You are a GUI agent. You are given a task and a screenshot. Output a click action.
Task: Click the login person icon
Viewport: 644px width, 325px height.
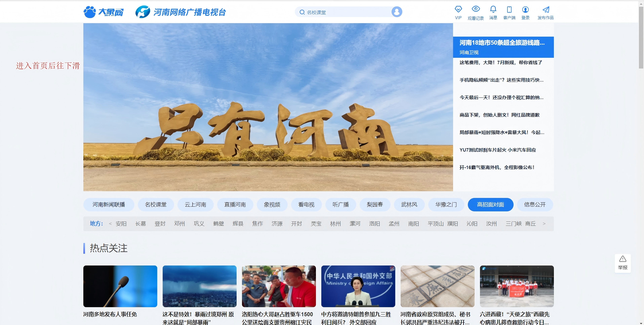tap(525, 10)
